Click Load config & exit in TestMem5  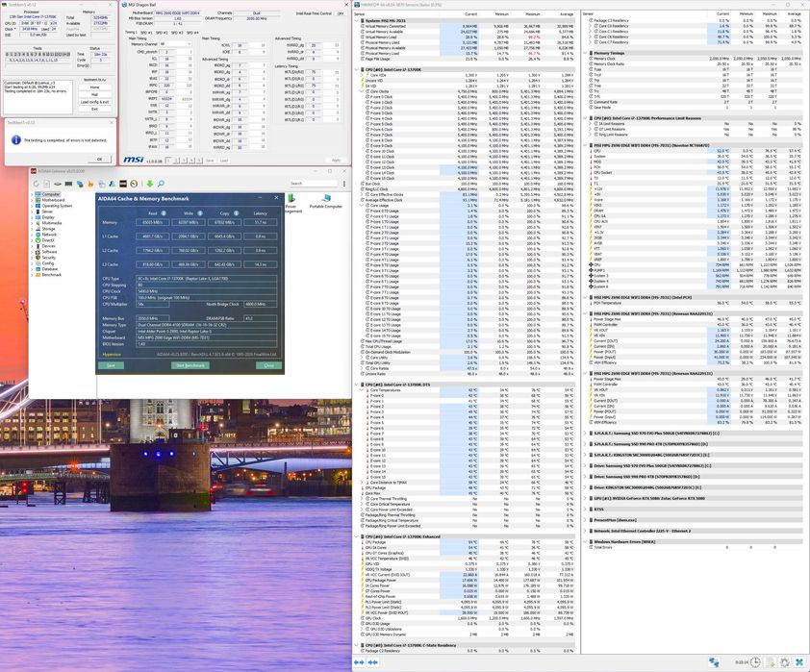[94, 102]
